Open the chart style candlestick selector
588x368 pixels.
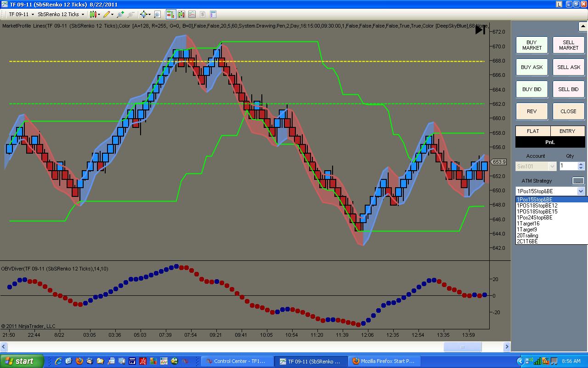[x=93, y=14]
